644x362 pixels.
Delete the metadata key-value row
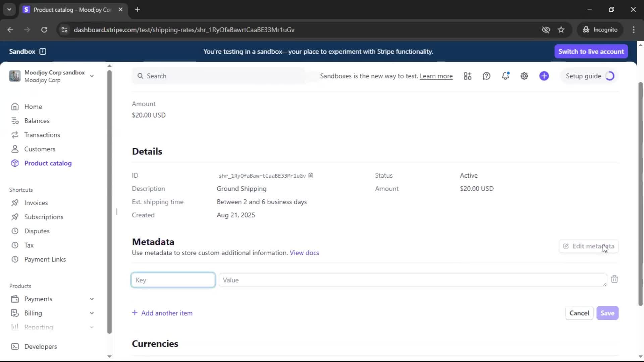tap(614, 280)
